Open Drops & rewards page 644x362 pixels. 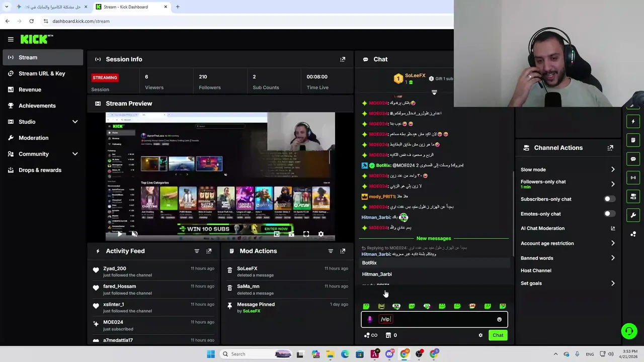pyautogui.click(x=43, y=170)
